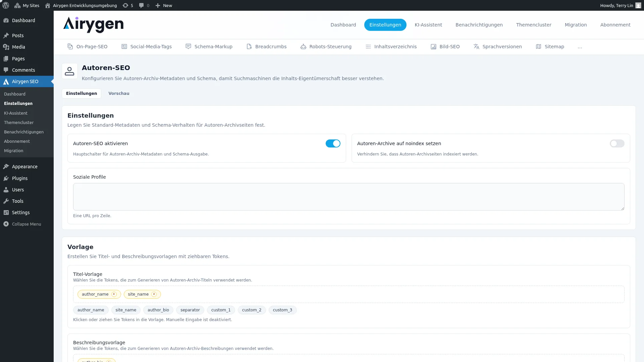Add author_bio token to title template
This screenshot has width=644, height=362.
click(158, 310)
